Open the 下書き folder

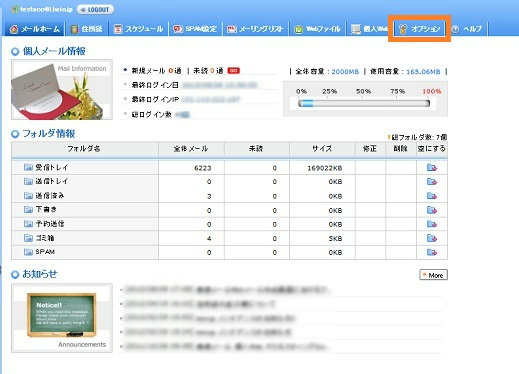click(46, 210)
